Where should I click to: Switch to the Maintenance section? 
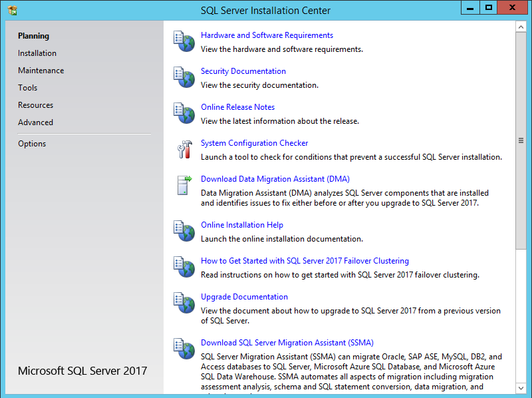[41, 71]
